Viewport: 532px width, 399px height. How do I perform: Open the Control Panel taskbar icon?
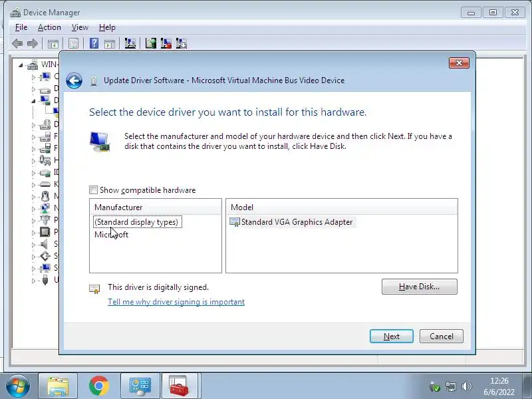140,386
